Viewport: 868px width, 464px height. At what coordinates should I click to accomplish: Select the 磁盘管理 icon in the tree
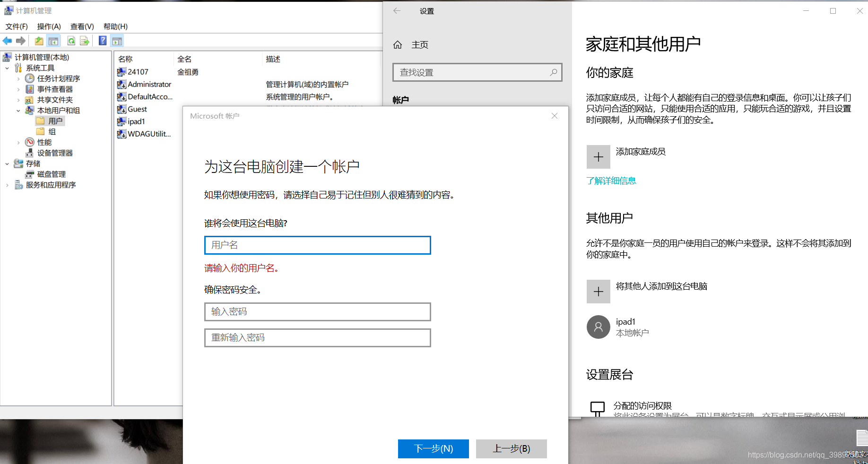pos(30,174)
